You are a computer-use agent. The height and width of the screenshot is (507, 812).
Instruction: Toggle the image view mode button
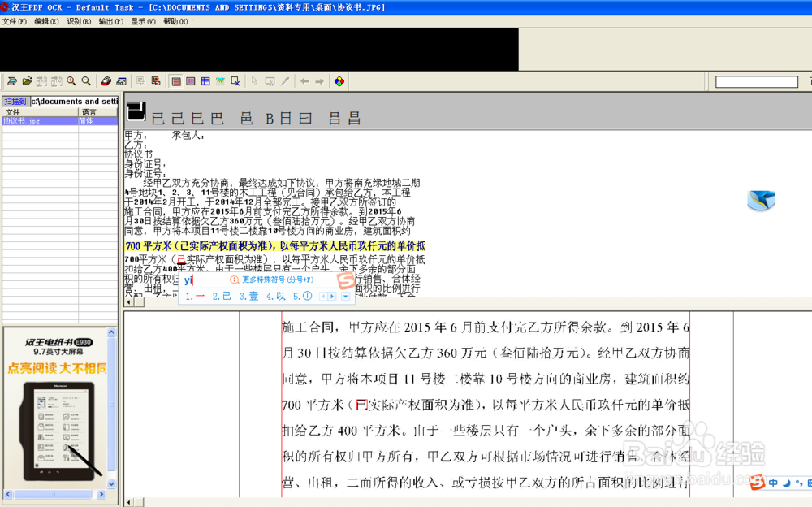(x=175, y=81)
